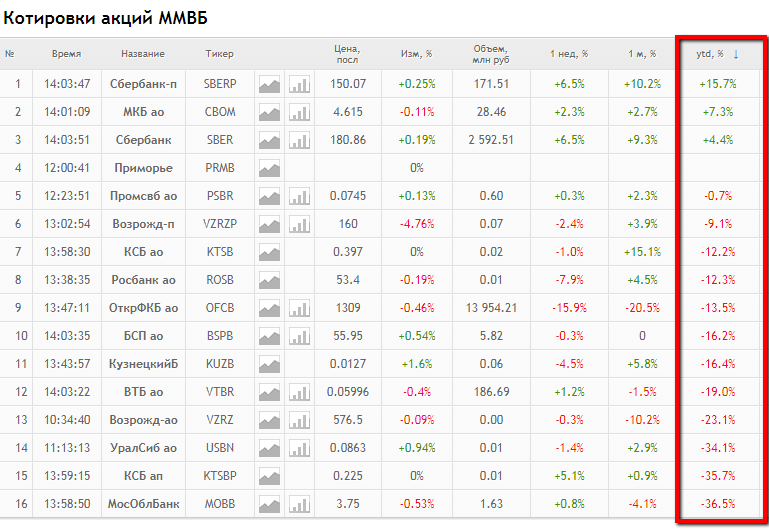Open bar chart icon for CBOM row

tap(299, 112)
